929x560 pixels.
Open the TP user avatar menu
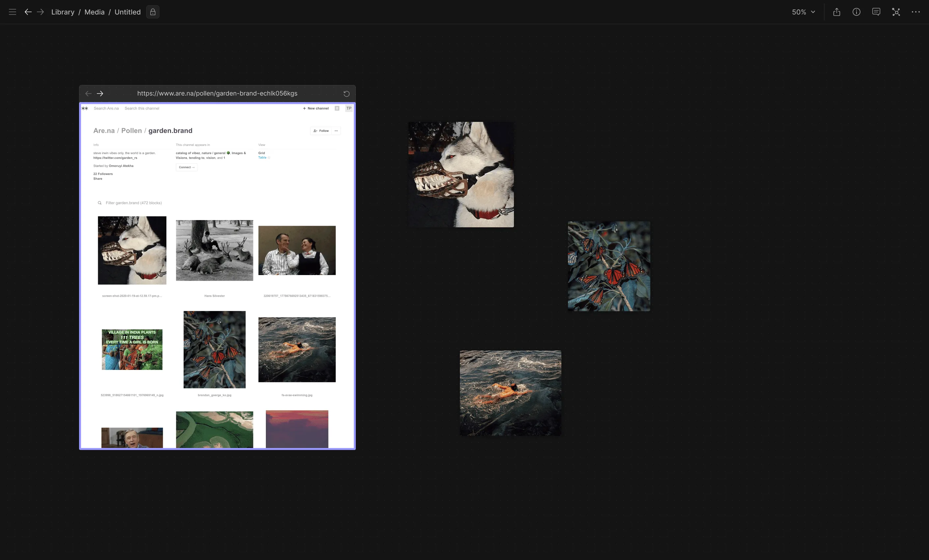click(349, 108)
